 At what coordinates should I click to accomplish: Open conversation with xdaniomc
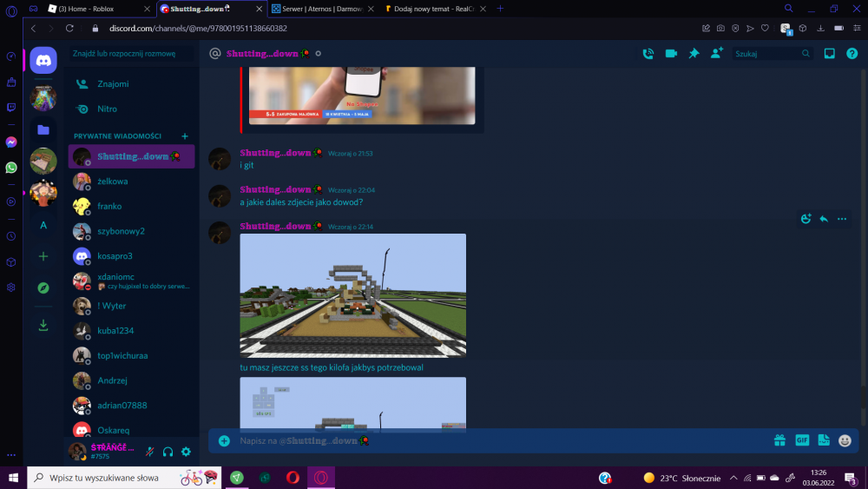coord(131,281)
